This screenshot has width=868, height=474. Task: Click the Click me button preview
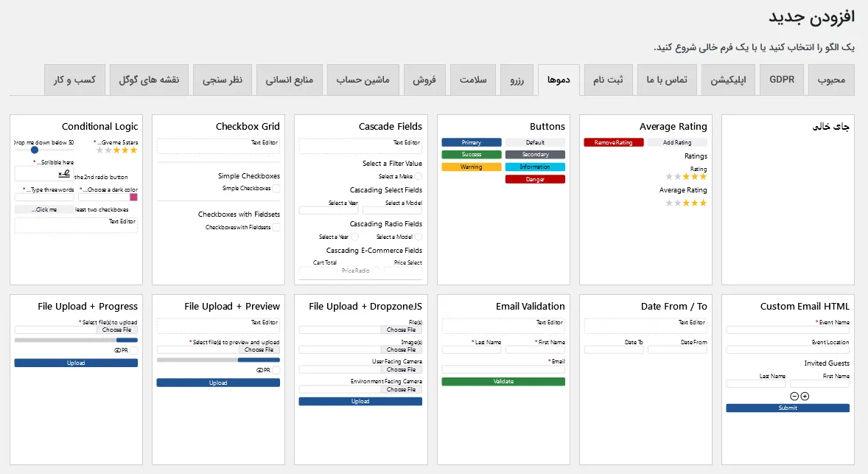[44, 210]
